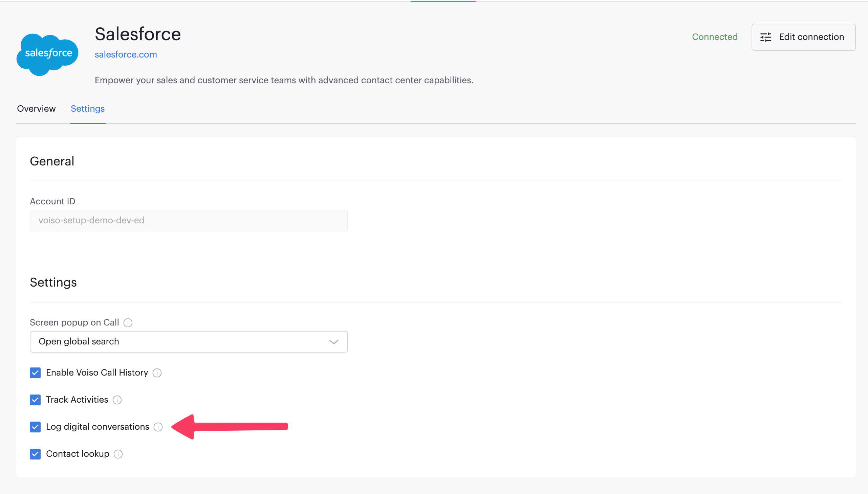Open the salesforce.com link
Image resolution: width=868 pixels, height=494 pixels.
pos(126,54)
